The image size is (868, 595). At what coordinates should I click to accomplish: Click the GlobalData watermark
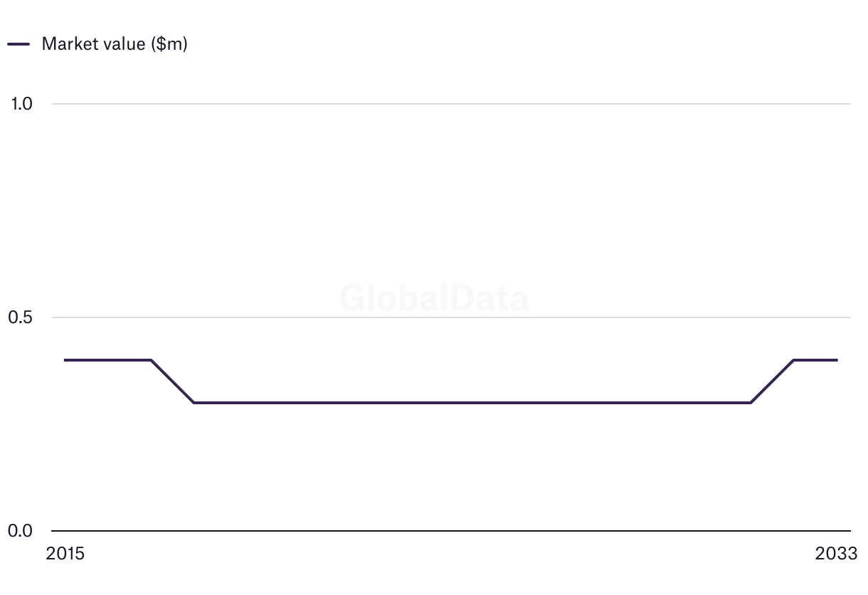(x=434, y=297)
